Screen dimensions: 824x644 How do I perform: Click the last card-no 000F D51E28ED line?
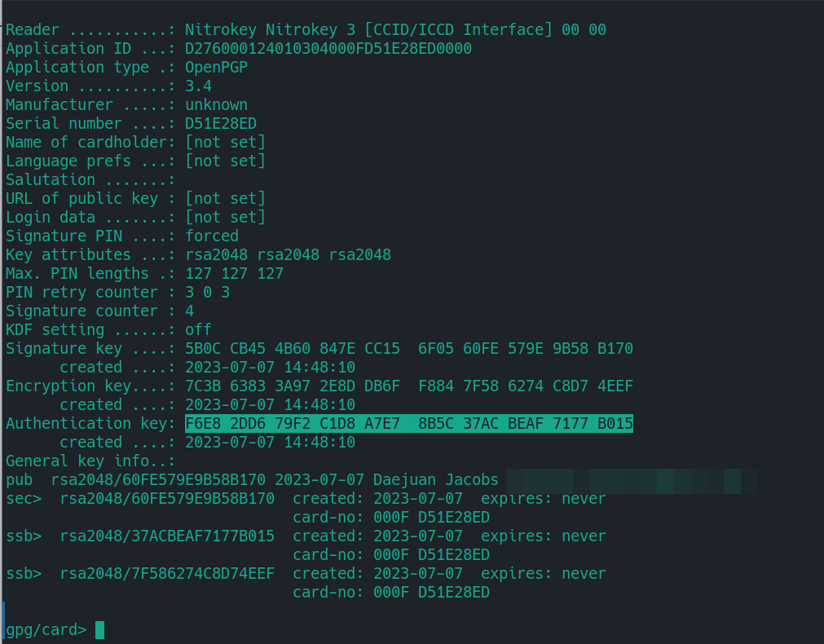(x=391, y=593)
